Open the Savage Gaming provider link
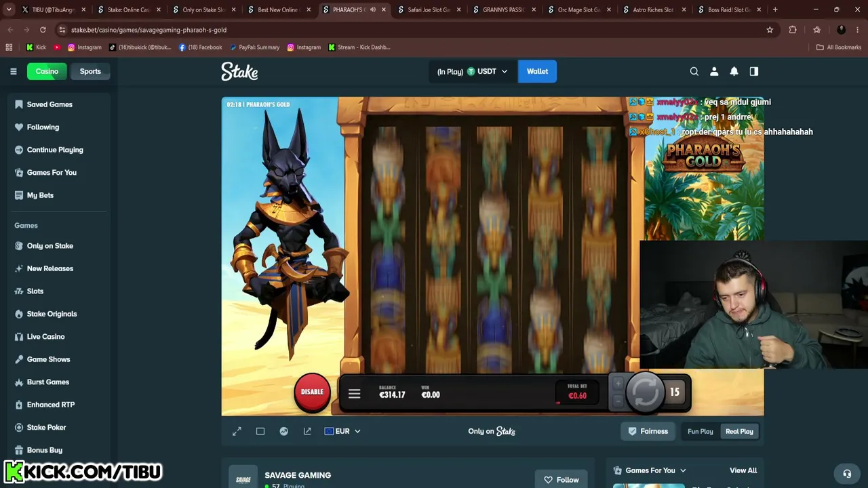Viewport: 868px width, 488px height. [x=298, y=475]
